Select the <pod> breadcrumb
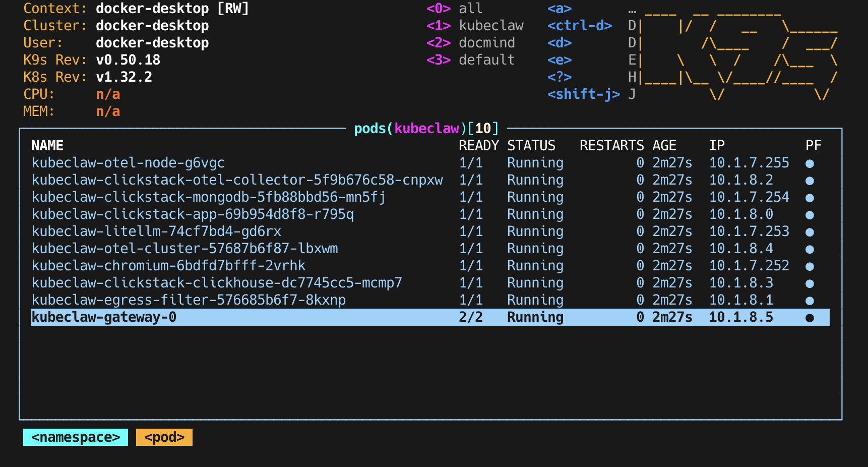 163,437
